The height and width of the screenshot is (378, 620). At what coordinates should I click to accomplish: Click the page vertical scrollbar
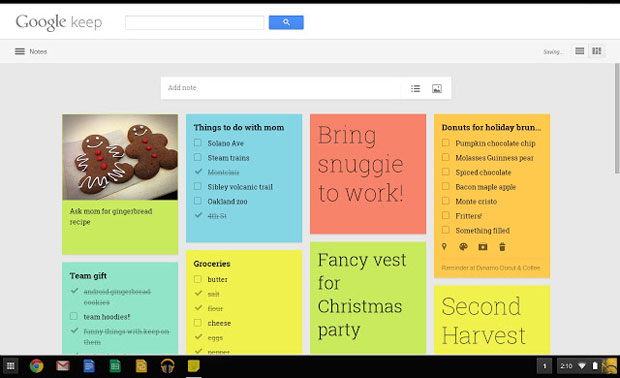617,118
